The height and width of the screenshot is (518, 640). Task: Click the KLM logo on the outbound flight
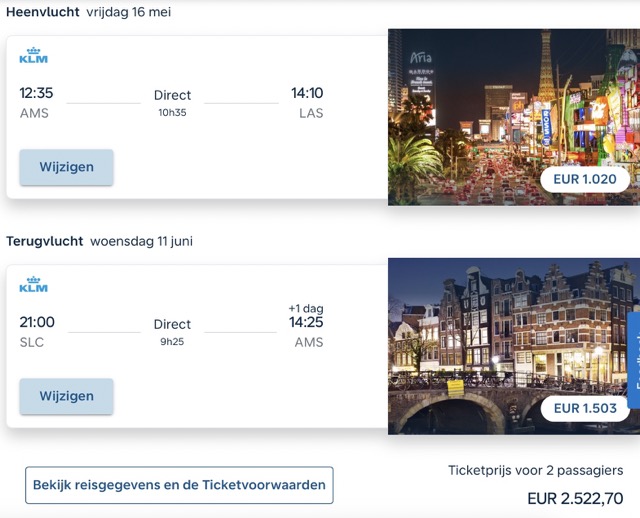coord(33,56)
